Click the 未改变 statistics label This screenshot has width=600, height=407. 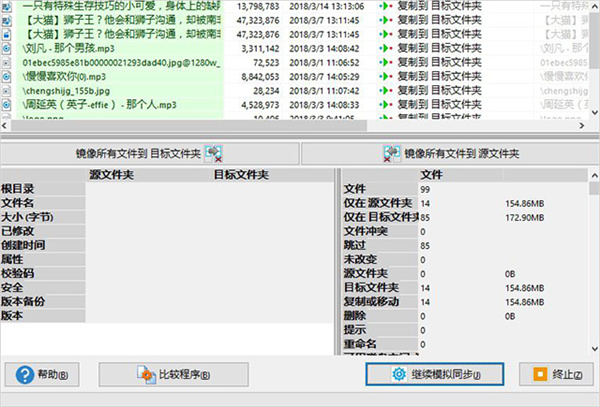pyautogui.click(x=360, y=259)
